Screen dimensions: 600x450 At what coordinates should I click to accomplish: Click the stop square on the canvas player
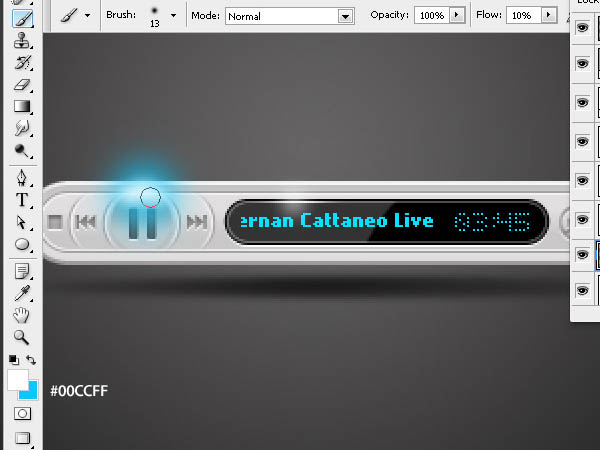click(55, 222)
